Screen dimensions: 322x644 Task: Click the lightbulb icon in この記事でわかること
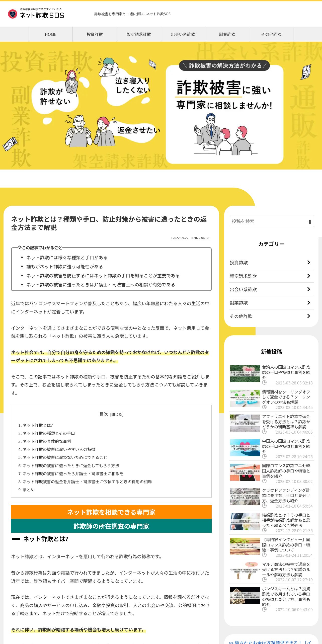[x=20, y=248]
